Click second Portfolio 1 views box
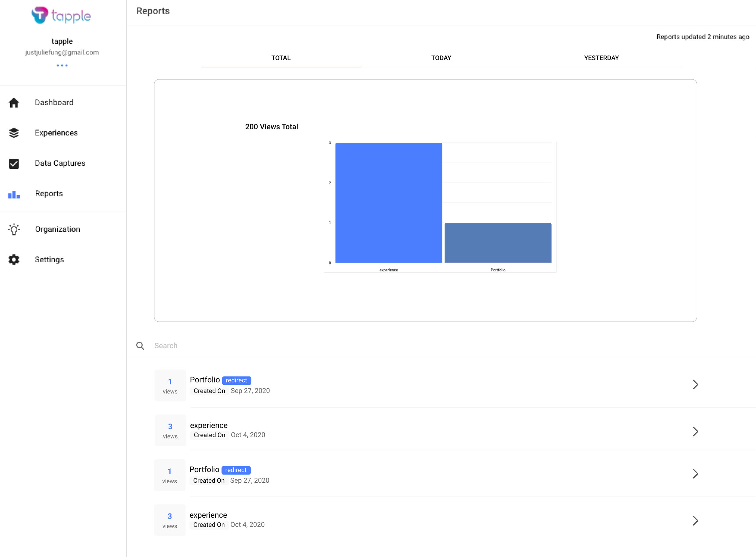This screenshot has width=756, height=557. pos(170,475)
